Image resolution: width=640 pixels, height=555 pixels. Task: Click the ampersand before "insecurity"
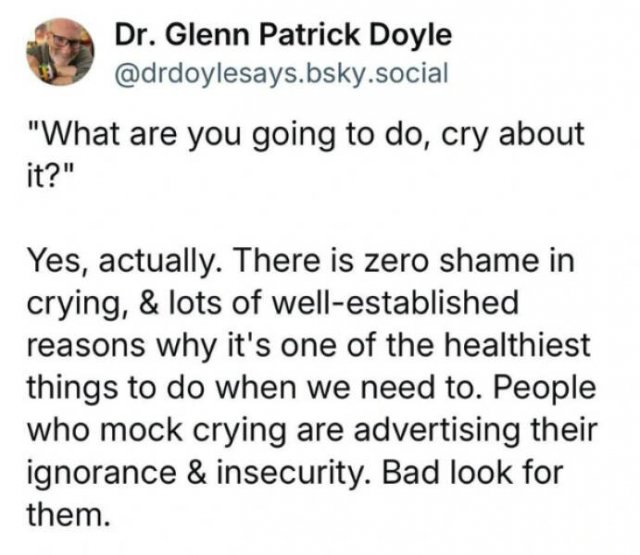coord(196,473)
